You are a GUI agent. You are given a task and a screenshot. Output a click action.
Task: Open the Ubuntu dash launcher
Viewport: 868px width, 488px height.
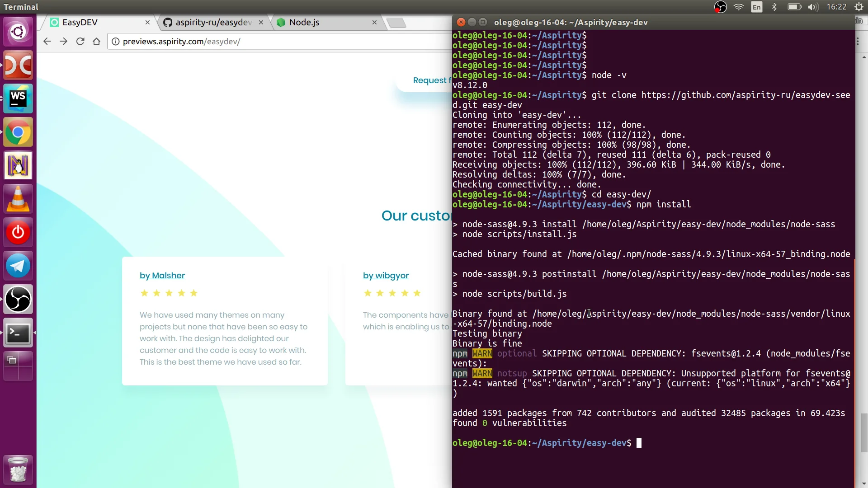coord(18,31)
